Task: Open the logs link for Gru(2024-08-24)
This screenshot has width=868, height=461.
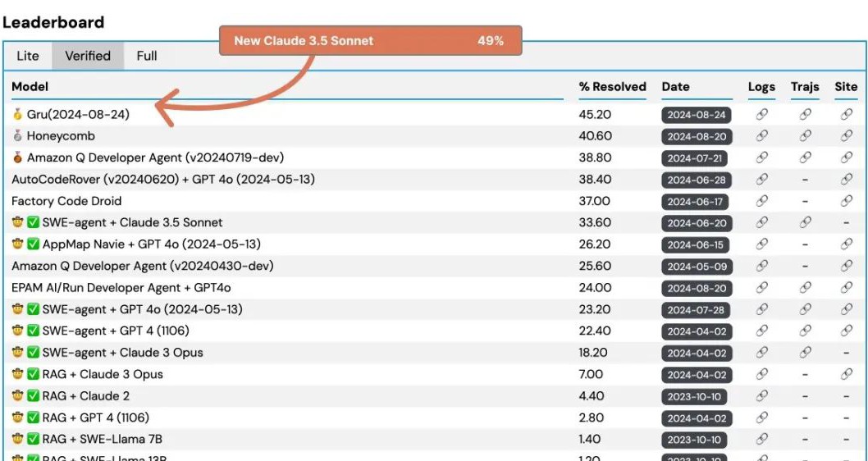Action: (x=762, y=115)
